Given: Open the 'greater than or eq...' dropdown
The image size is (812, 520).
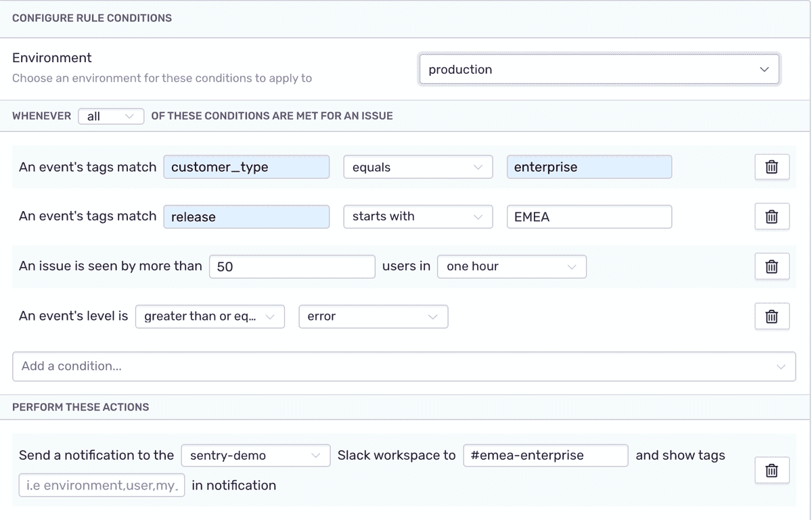Looking at the screenshot, I should click(210, 316).
